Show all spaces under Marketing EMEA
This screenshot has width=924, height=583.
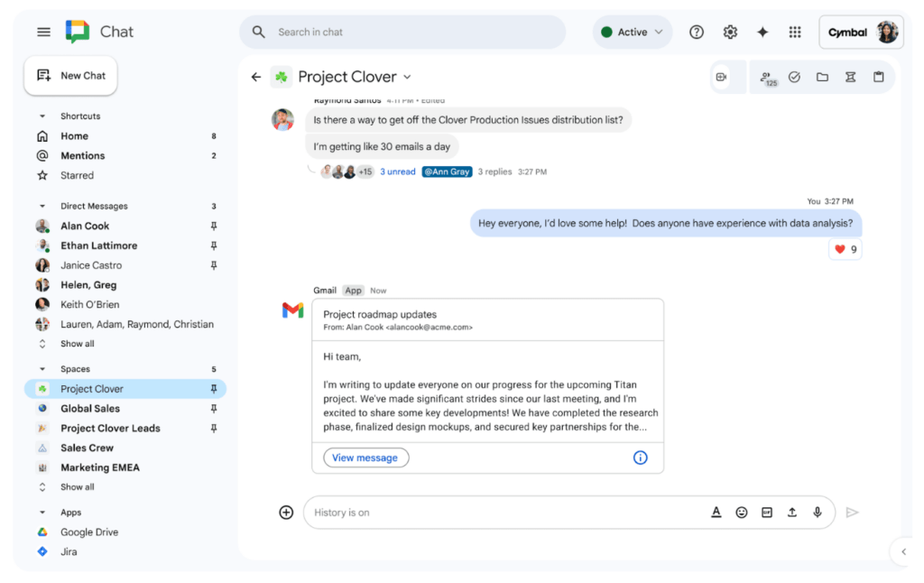78,487
